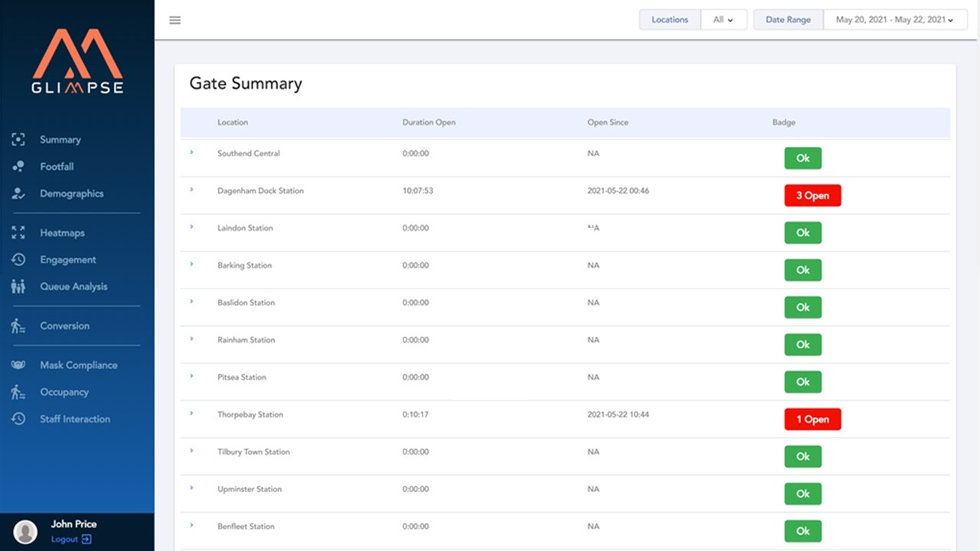Open the All locations dropdown
The height and width of the screenshot is (551, 980).
[723, 19]
